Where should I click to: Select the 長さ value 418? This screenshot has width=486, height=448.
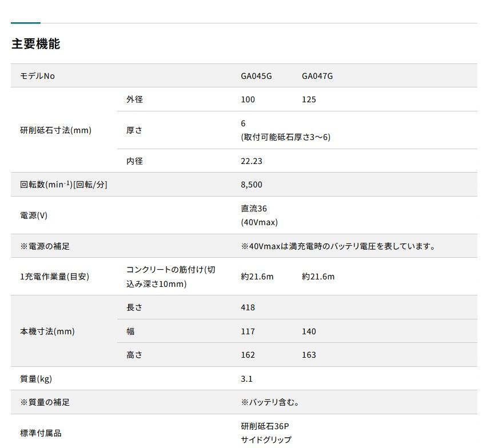point(247,307)
